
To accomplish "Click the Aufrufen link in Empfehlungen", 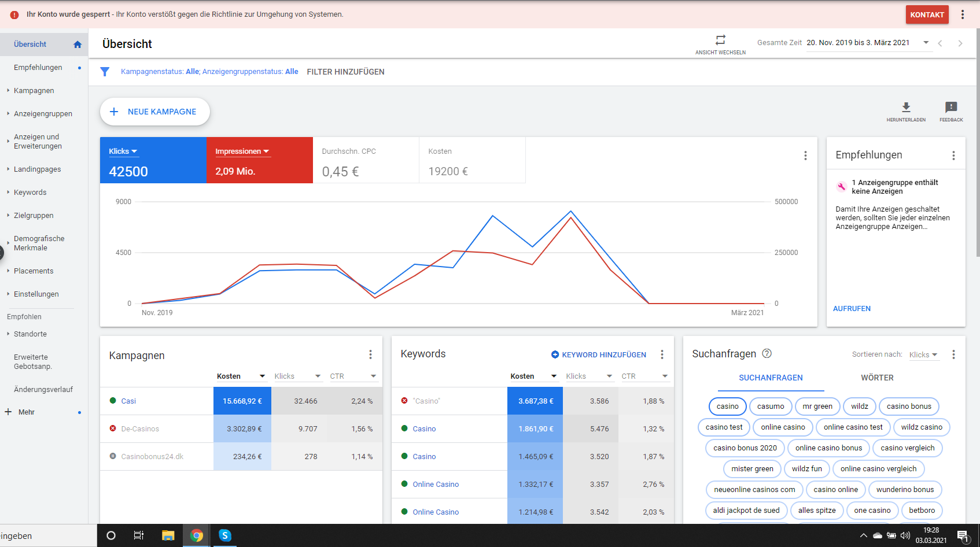I will click(852, 309).
